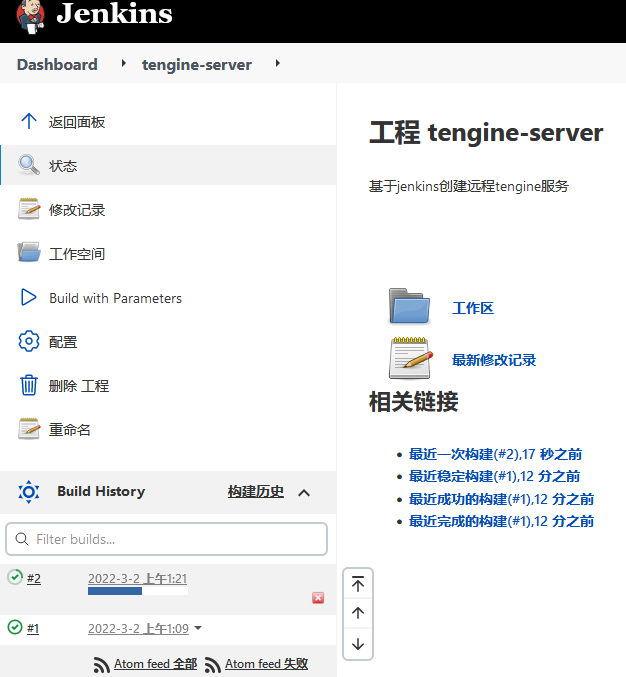Click the plain up arrow page button
Viewport: 626px width, 677px height.
pyautogui.click(x=358, y=613)
